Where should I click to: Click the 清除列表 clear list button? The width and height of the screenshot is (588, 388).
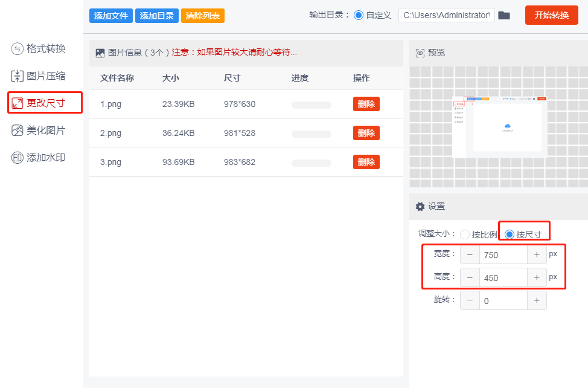pos(202,16)
